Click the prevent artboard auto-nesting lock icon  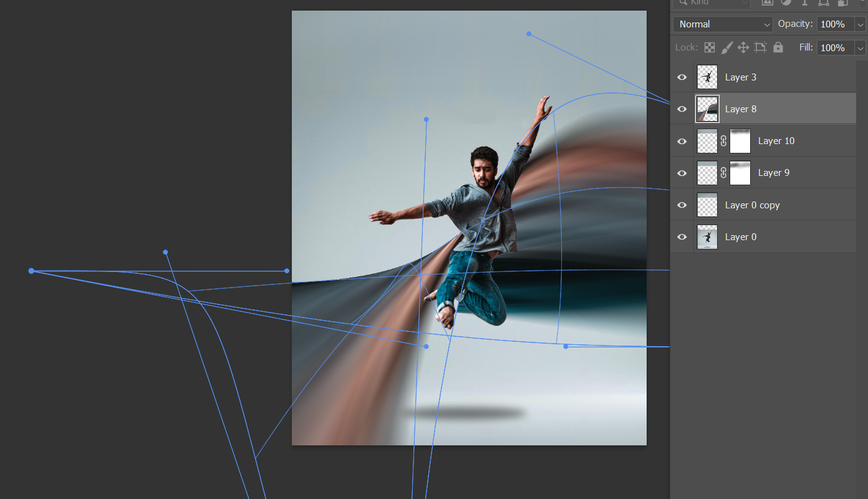coord(760,47)
